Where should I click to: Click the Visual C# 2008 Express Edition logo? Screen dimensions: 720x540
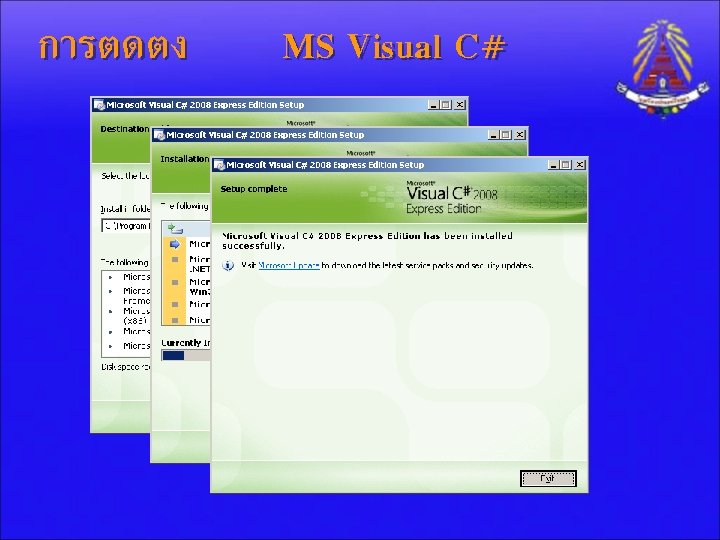pos(452,198)
